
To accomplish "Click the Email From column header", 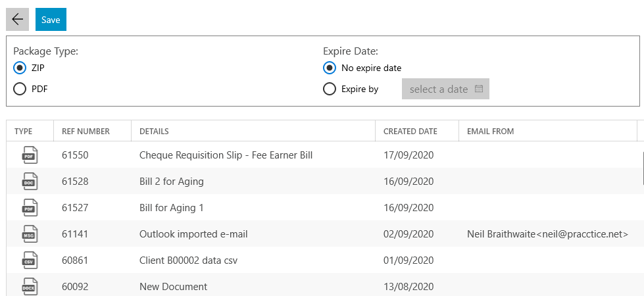I will click(x=490, y=132).
